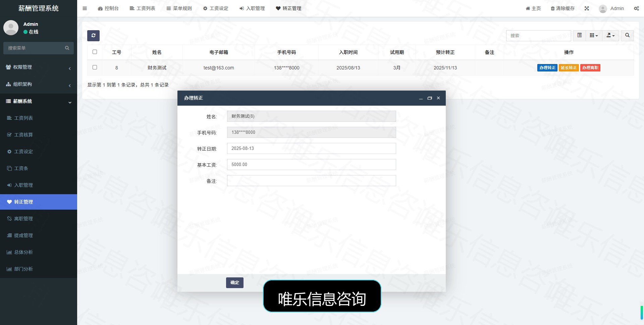Expand the 权限管理 sidebar menu
Viewport: 644px width, 325px height.
click(39, 67)
